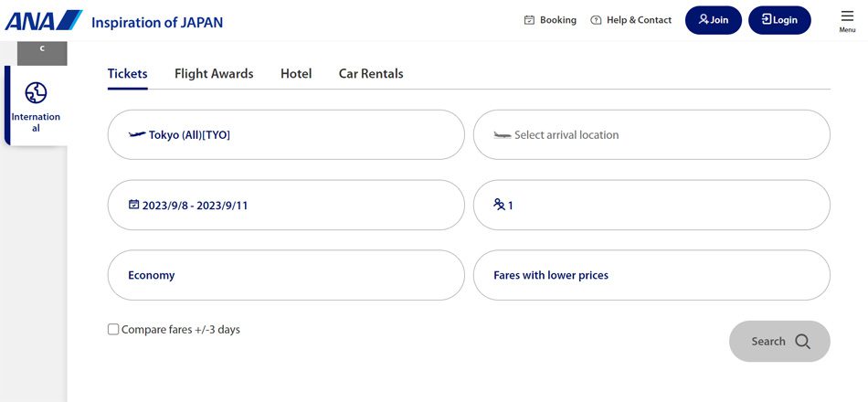
Task: Click the Select arrival location field
Action: 651,134
